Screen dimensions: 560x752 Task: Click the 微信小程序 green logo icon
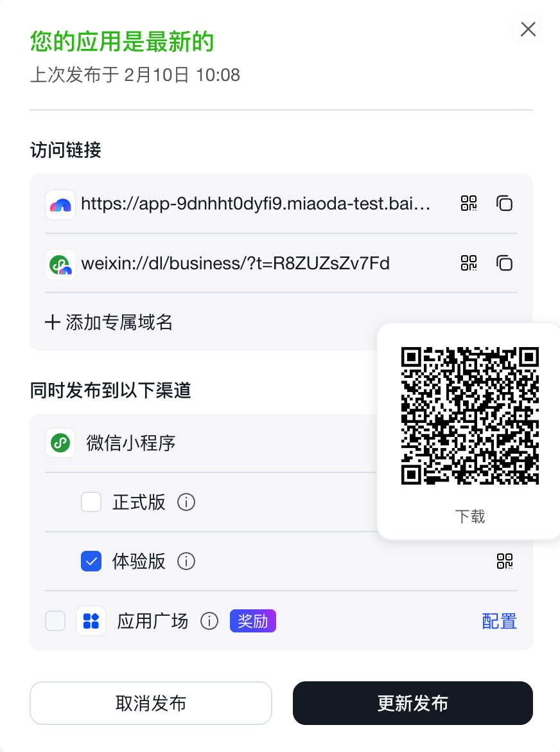click(x=60, y=443)
